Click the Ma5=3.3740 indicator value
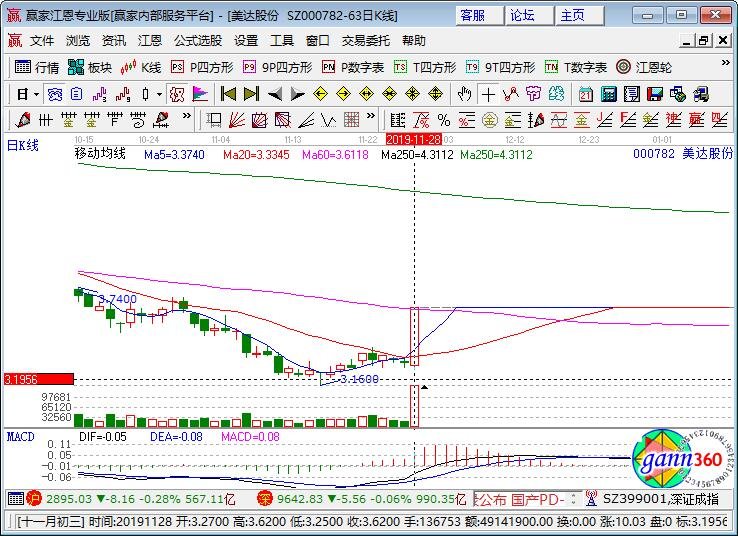This screenshot has width=738, height=536. click(x=174, y=155)
